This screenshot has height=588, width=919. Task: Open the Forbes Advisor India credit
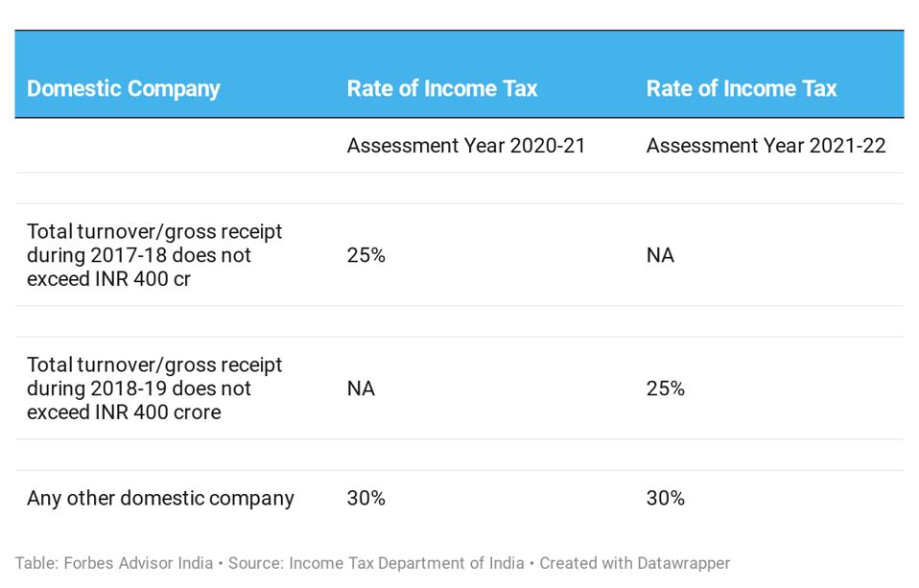click(138, 563)
